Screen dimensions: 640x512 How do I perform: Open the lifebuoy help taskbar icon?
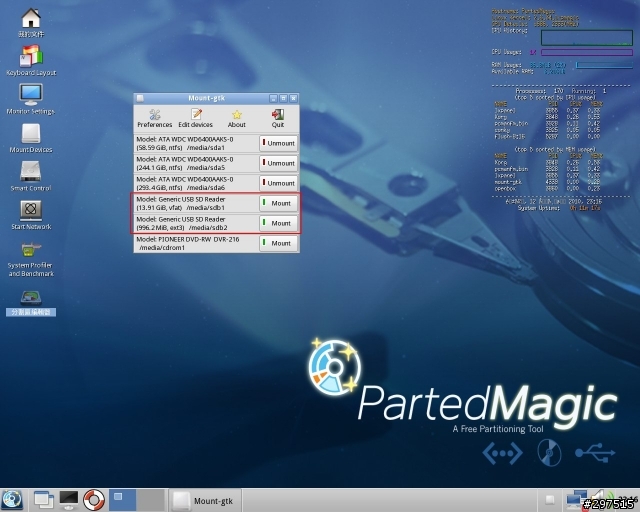(94, 500)
